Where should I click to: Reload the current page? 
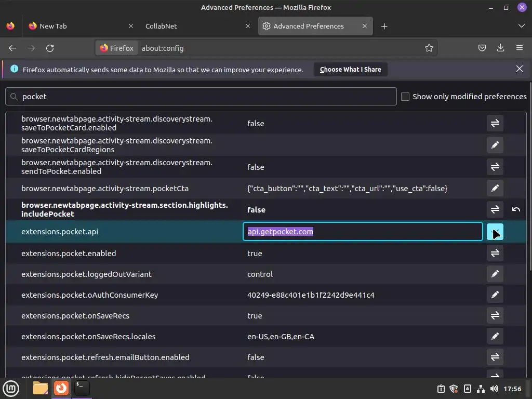click(x=50, y=48)
